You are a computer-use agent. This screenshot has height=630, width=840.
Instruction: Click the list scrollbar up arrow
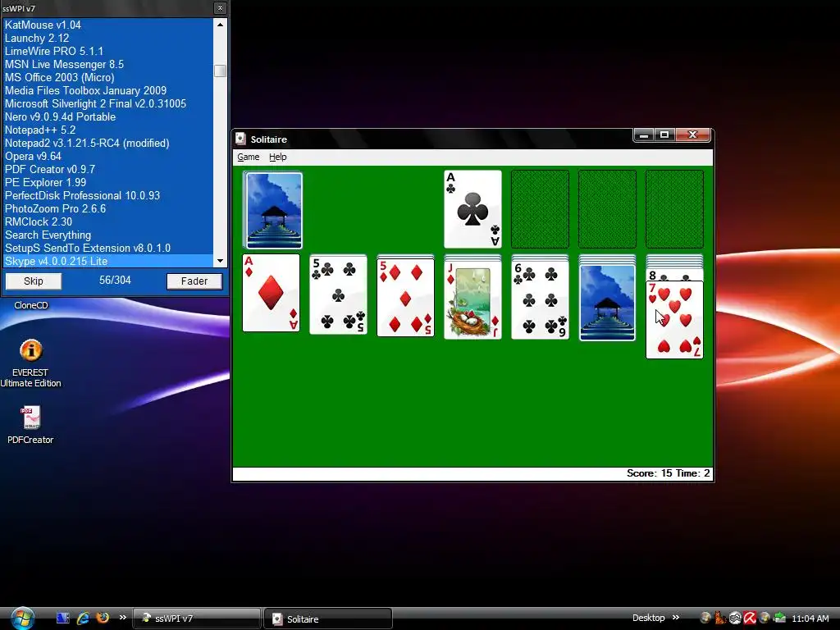point(220,25)
